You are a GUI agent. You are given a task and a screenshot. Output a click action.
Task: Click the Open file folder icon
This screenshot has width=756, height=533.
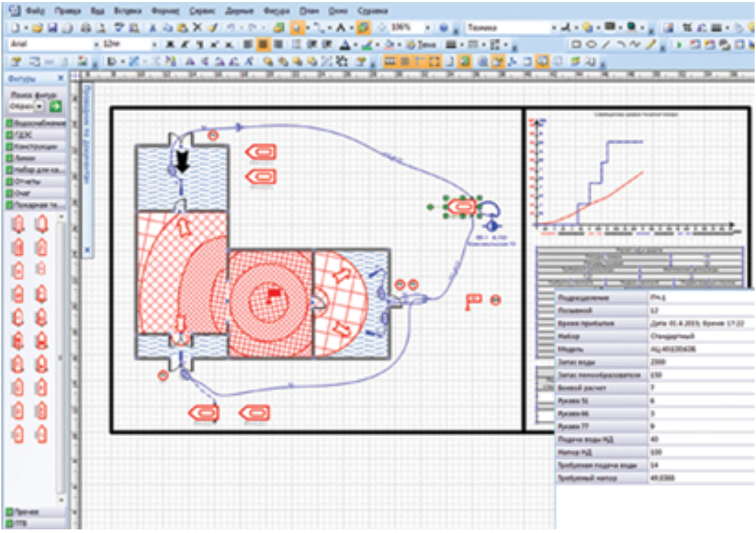coord(38,28)
